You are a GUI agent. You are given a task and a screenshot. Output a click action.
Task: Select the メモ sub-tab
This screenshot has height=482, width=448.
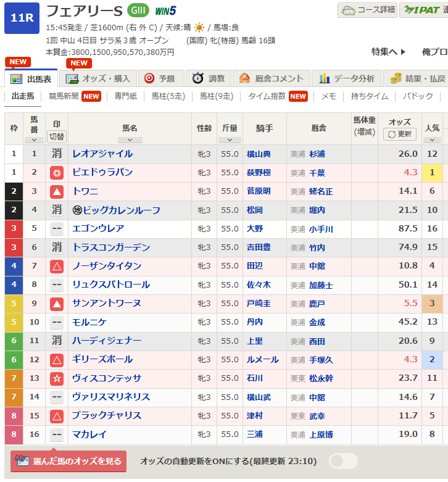(328, 96)
